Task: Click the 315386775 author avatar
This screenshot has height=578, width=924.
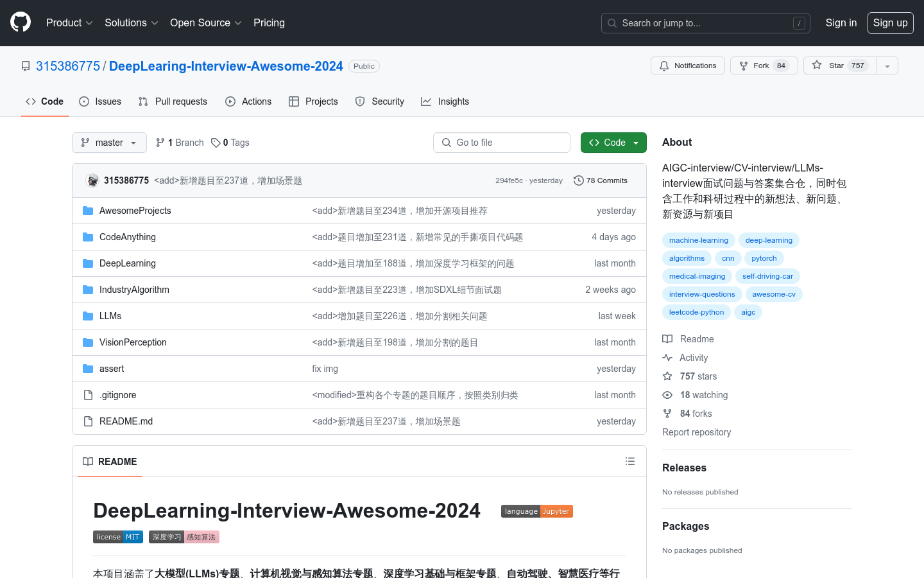Action: (x=92, y=180)
